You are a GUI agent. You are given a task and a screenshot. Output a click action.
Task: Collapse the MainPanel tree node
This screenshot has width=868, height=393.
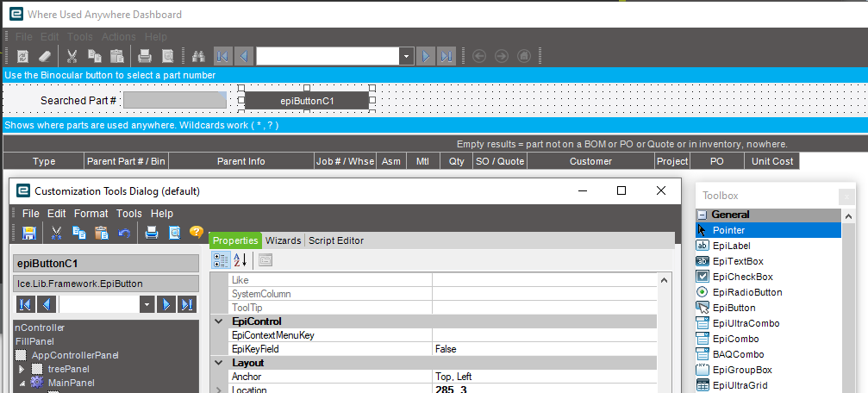tap(22, 383)
